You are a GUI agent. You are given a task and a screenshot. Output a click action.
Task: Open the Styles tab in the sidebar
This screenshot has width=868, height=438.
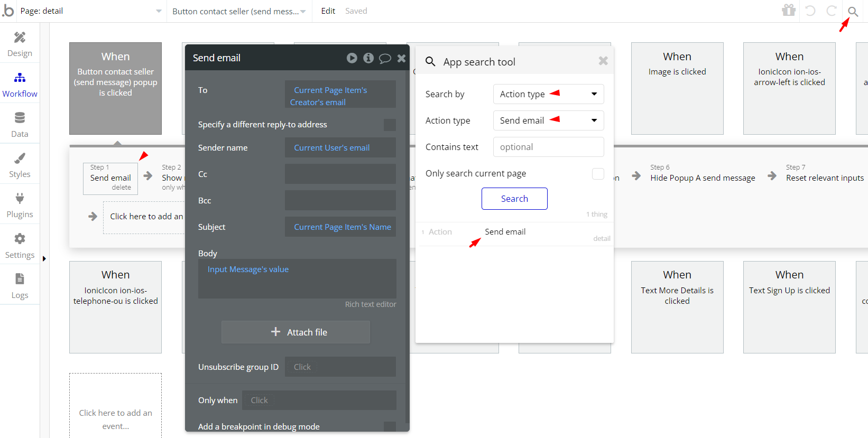(x=20, y=165)
